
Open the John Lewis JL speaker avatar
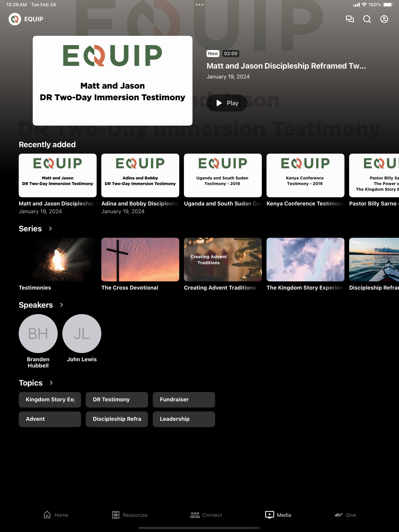[82, 334]
